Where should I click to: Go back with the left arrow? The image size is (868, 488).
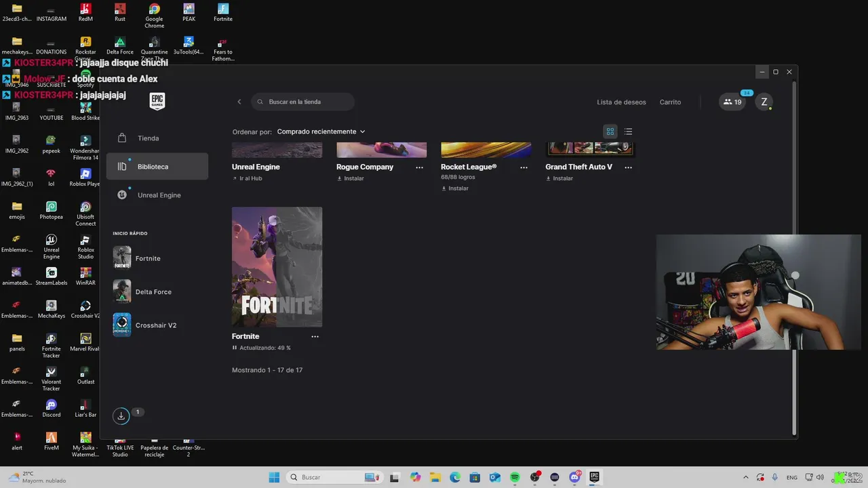[x=239, y=102]
